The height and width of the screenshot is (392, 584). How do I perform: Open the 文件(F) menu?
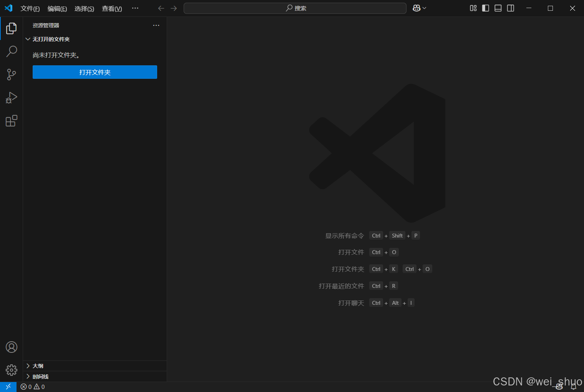30,8
